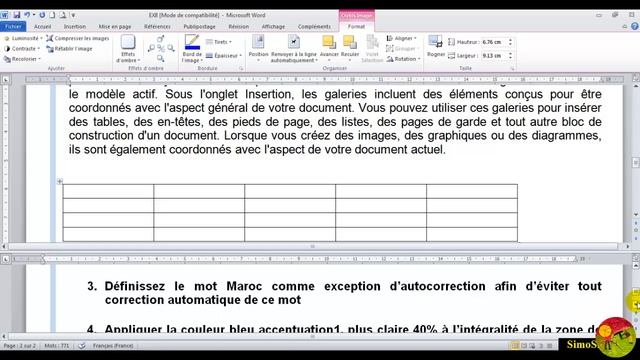Nudge shadow left
Image resolution: width=640 pixels, height=360 pixels.
point(151,49)
